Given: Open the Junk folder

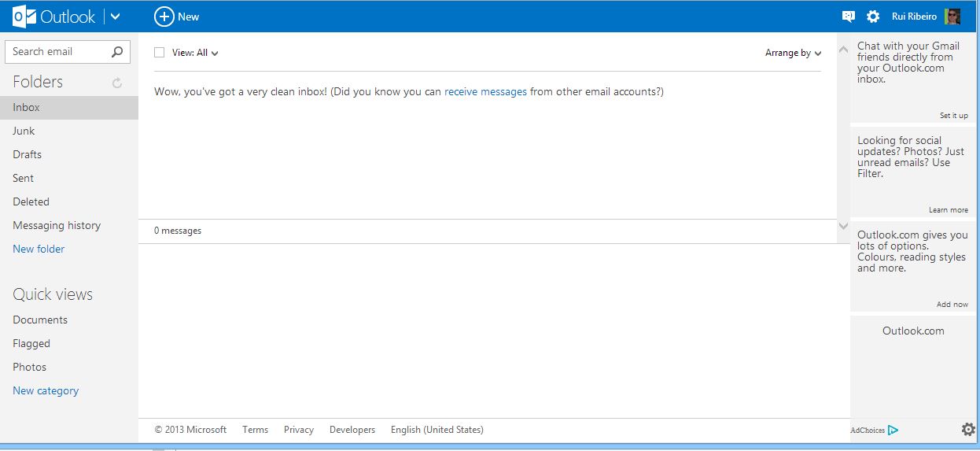Looking at the screenshot, I should coord(24,131).
